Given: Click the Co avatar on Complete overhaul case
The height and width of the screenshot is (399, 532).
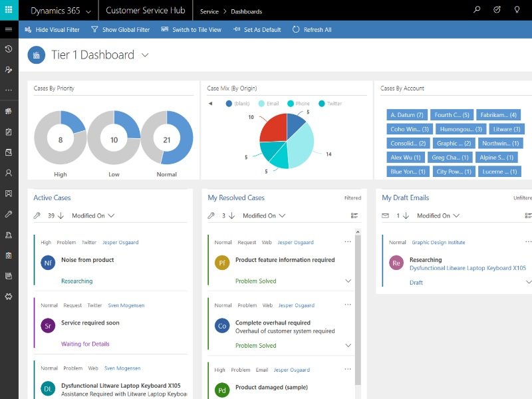Looking at the screenshot, I should 222,326.
